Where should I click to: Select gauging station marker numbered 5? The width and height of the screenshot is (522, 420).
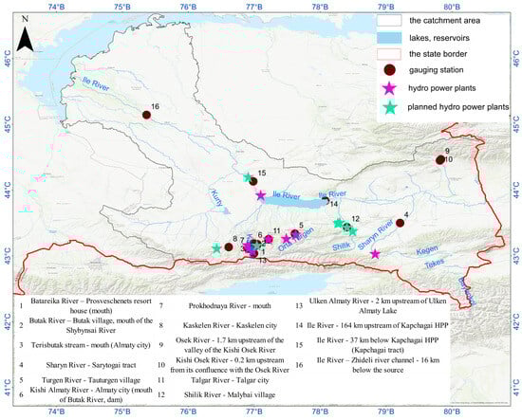[294, 234]
